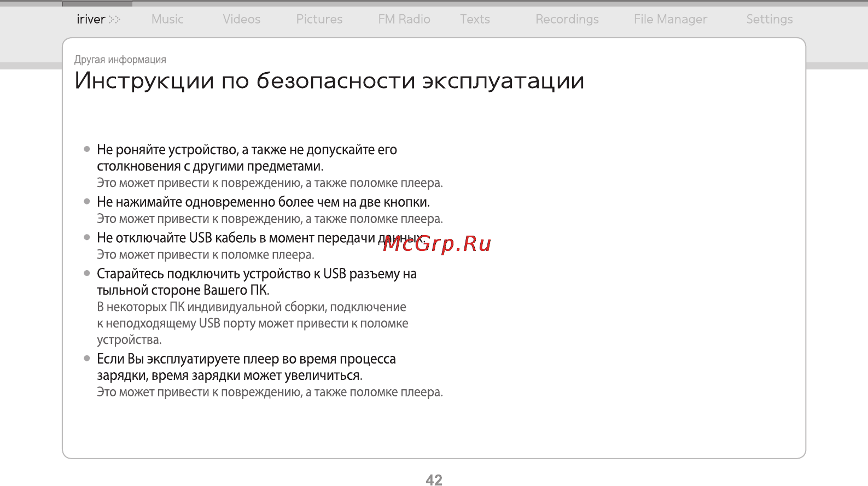Open the Texts tab
The height and width of the screenshot is (486, 868).
pyautogui.click(x=475, y=19)
